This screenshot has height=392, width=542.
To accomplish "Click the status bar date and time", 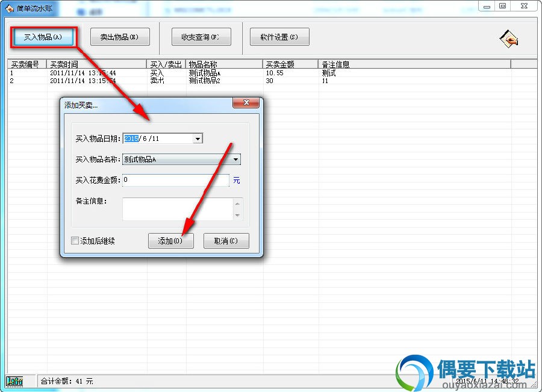I will [x=487, y=381].
